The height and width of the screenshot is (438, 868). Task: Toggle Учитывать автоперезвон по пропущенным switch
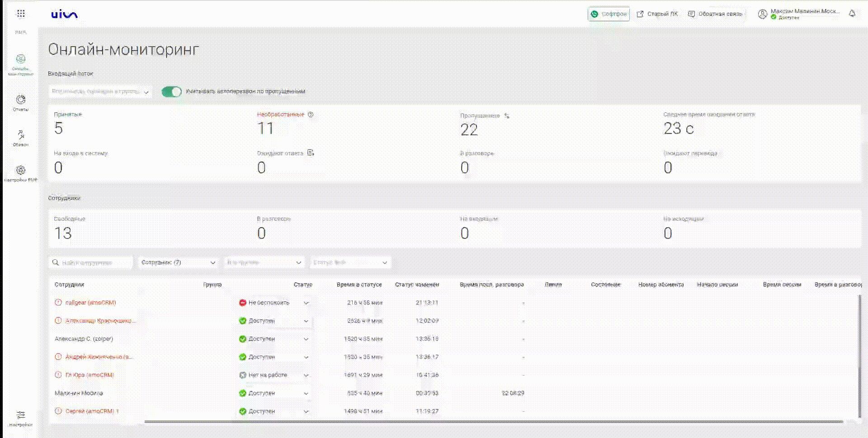pos(171,91)
